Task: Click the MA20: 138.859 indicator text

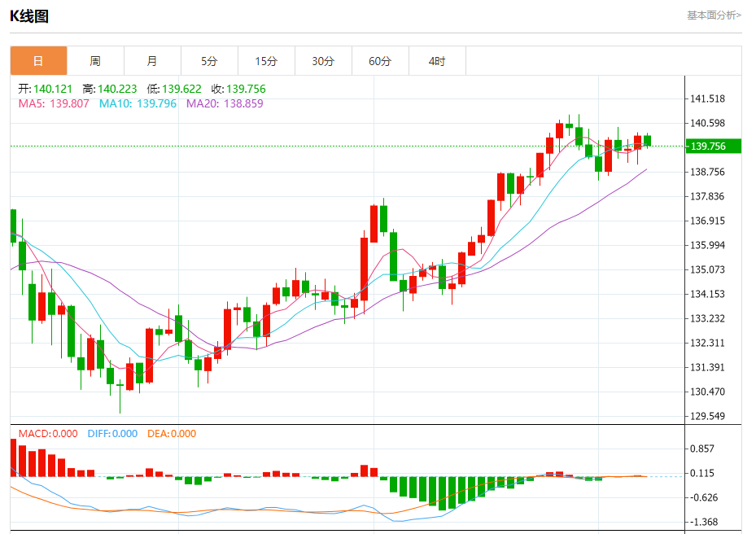Action: tap(225, 103)
